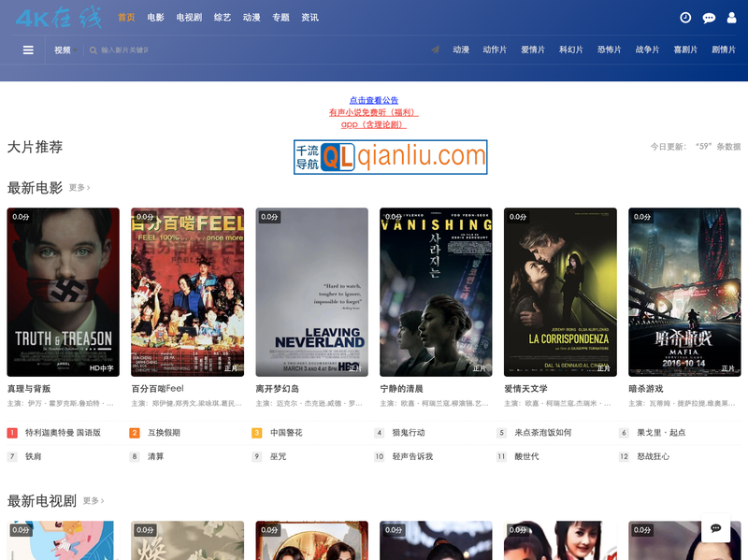Click the 点击查看公告 announcement link
The image size is (748, 560).
pyautogui.click(x=374, y=100)
